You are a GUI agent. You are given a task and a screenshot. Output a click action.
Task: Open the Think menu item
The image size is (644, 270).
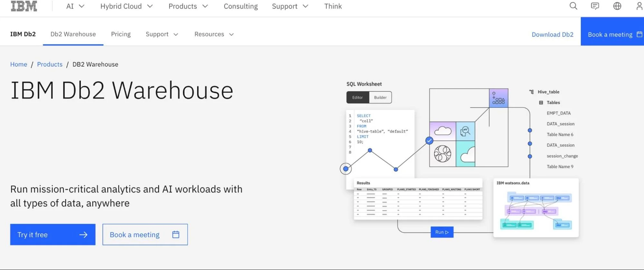click(x=333, y=6)
